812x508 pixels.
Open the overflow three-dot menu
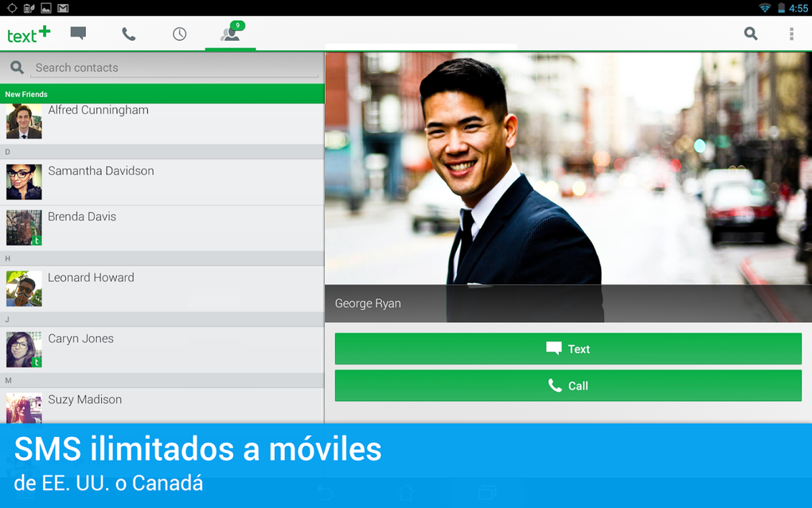[x=791, y=34]
